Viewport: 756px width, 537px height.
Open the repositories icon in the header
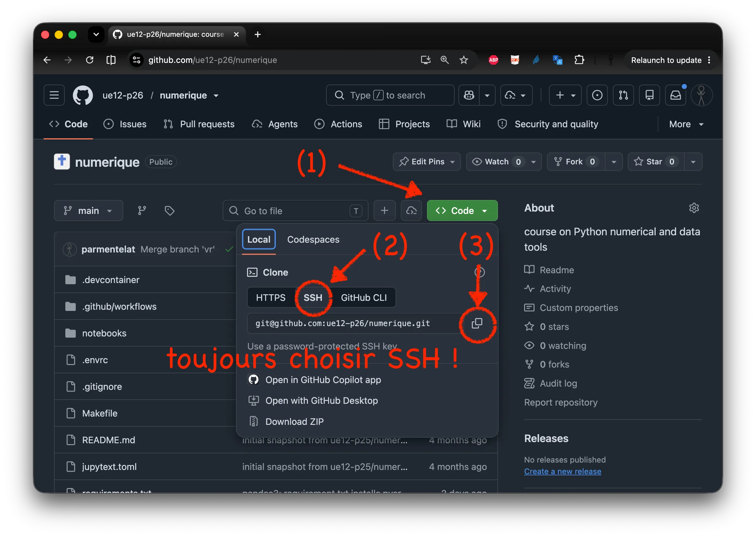click(649, 95)
